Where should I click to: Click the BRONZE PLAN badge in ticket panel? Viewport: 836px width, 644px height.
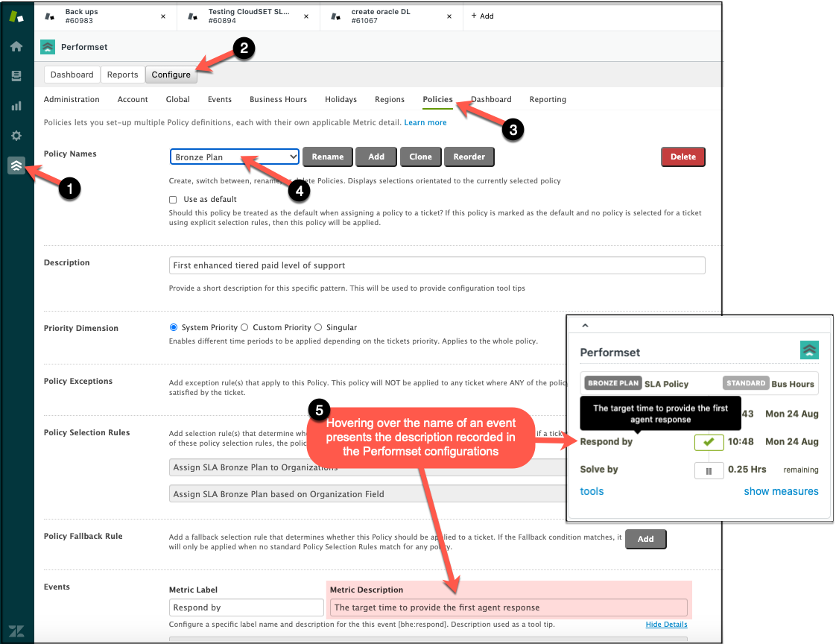pos(613,383)
